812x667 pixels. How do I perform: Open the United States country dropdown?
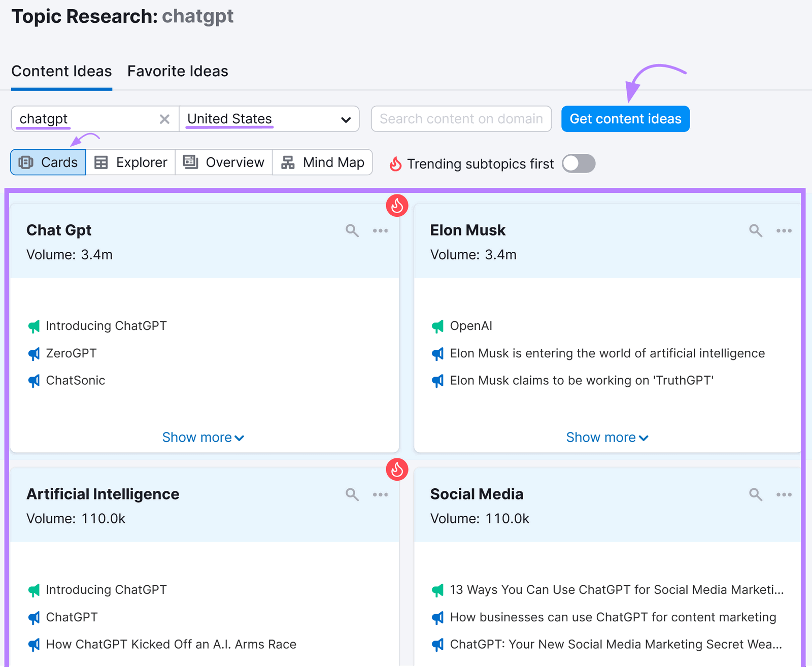346,119
